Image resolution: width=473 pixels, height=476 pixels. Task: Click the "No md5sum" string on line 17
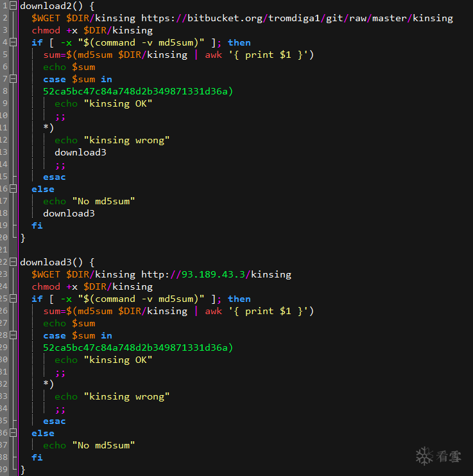(103, 201)
